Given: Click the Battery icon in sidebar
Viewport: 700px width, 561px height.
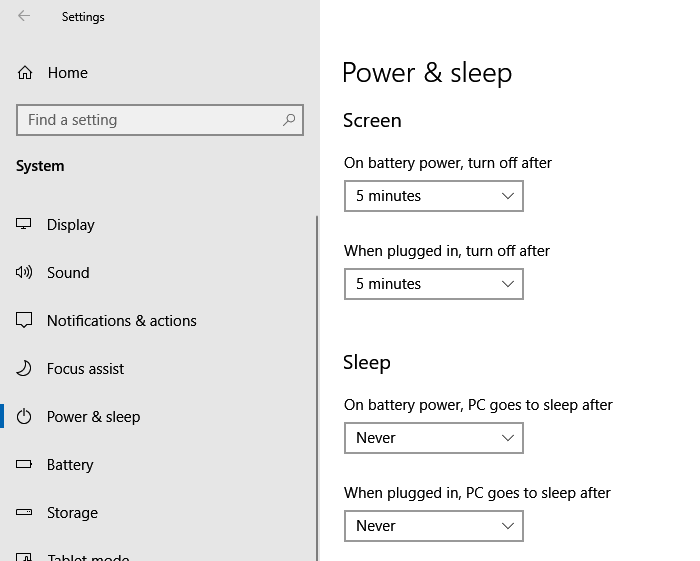Looking at the screenshot, I should click(x=24, y=464).
